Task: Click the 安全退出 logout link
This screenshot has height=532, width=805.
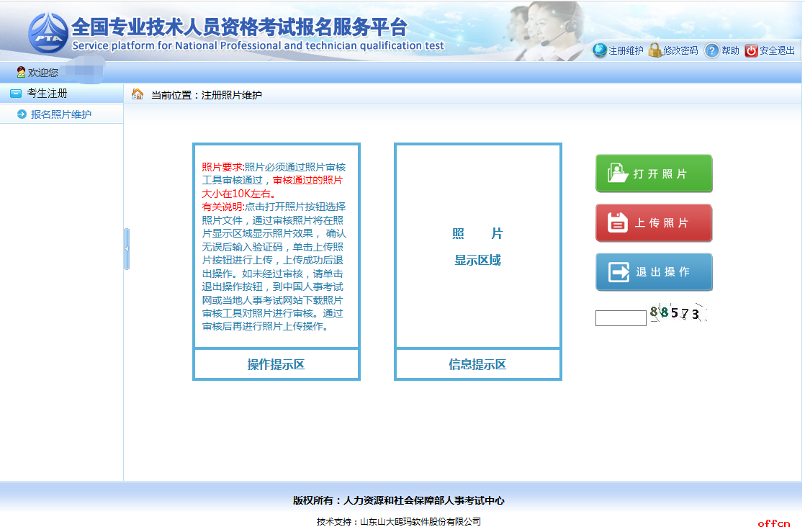Action: tap(777, 50)
